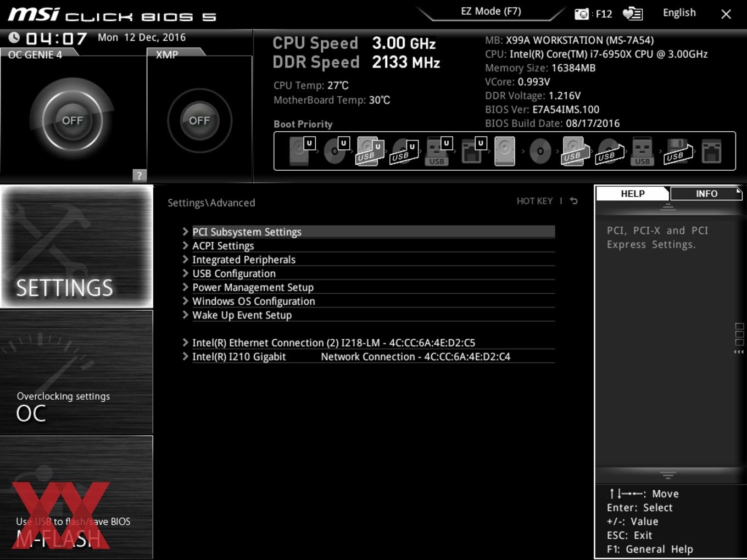Click the XMP tab label
Viewport: 747px width, 560px height.
click(167, 55)
